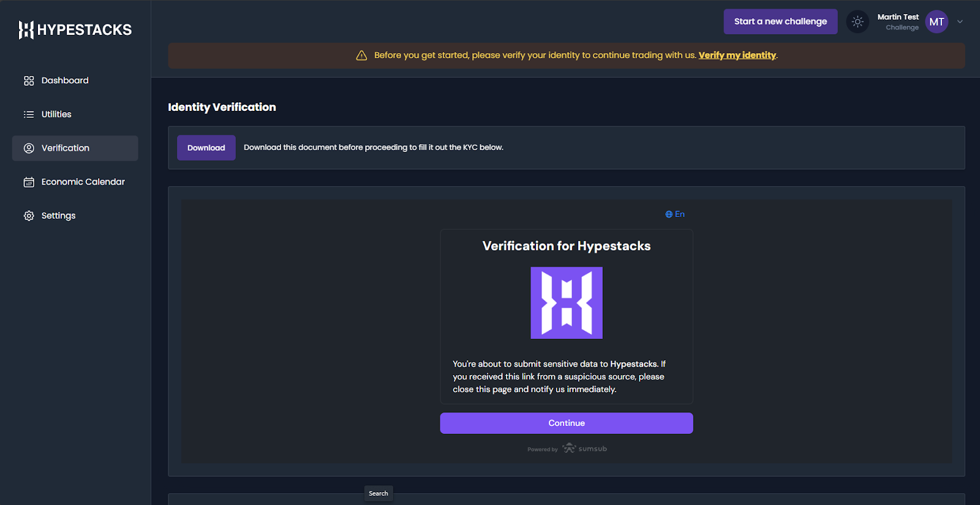Viewport: 980px width, 505px height.
Task: Click Start a new challenge button
Action: pyautogui.click(x=780, y=21)
